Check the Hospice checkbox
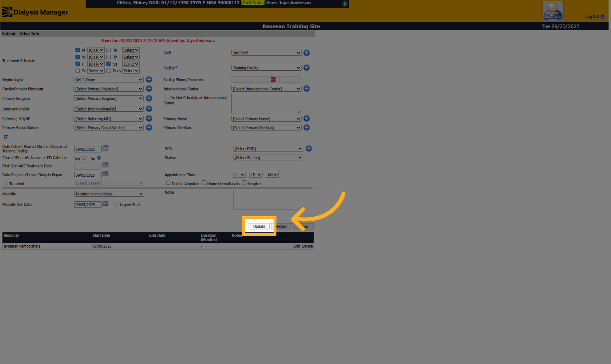 click(x=244, y=183)
